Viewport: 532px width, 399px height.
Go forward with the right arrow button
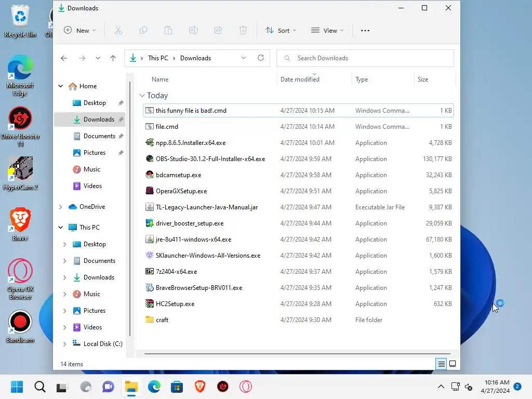[82, 58]
